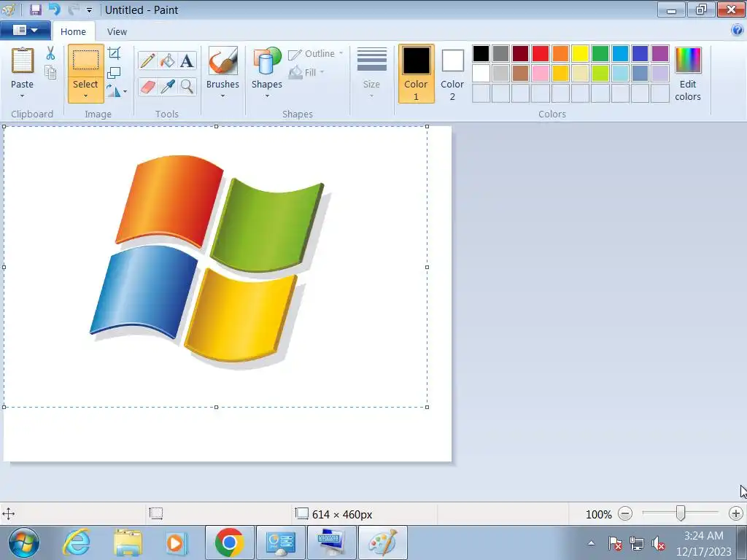
Task: Pick the lime green color swatch
Action: pos(600,74)
